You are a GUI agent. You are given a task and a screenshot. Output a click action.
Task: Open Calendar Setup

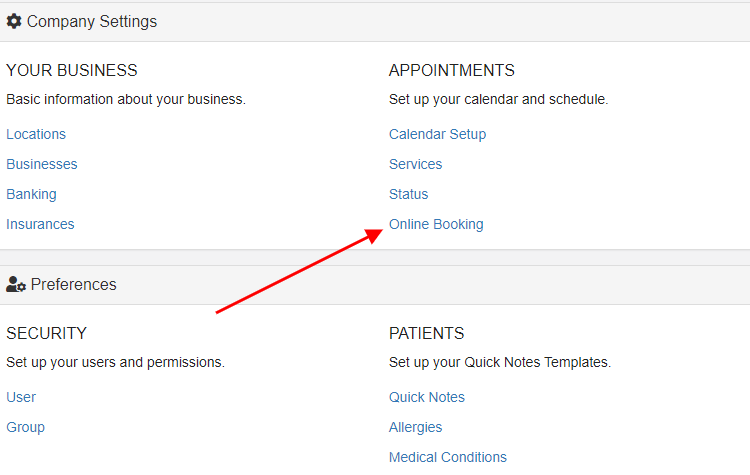437,134
